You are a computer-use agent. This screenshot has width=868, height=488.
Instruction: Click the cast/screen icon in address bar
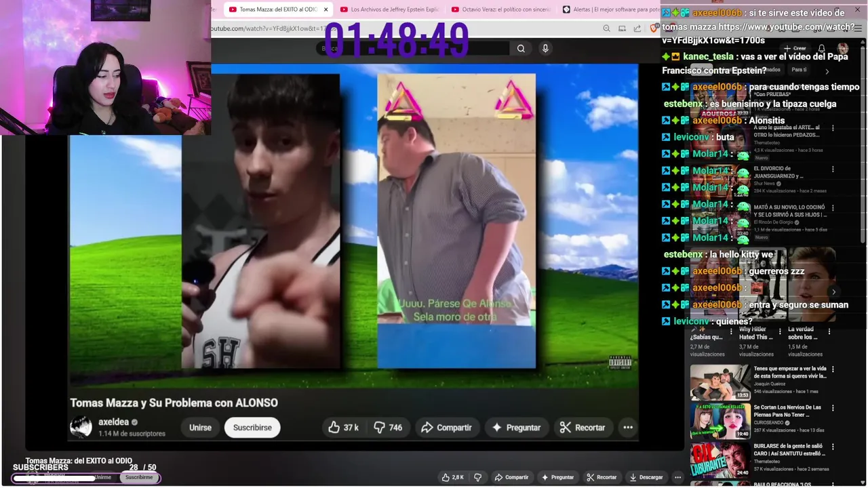pos(622,28)
